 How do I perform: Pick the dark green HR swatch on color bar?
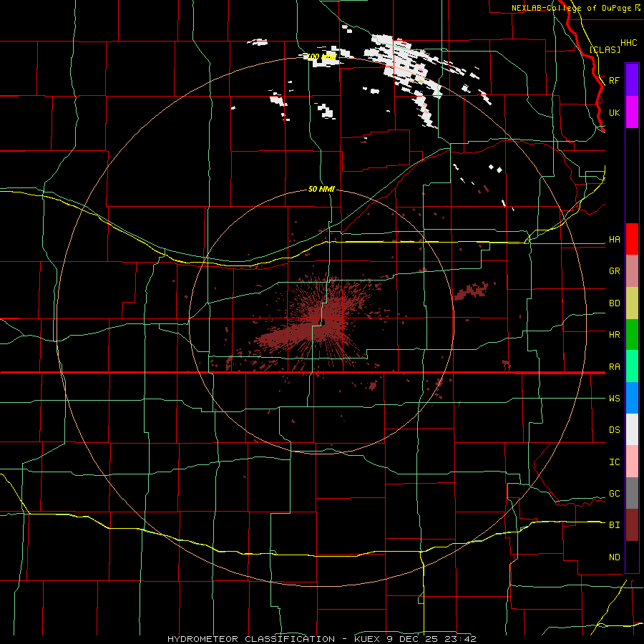click(x=632, y=335)
